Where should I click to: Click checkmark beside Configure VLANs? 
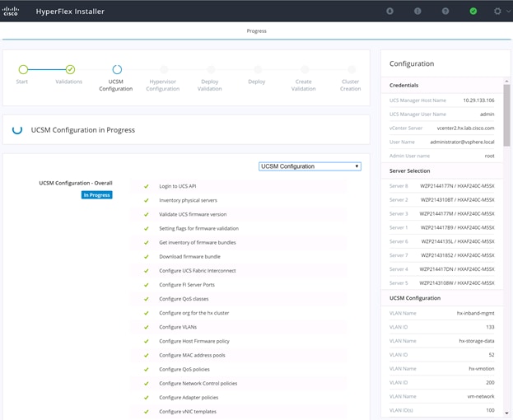coord(147,327)
